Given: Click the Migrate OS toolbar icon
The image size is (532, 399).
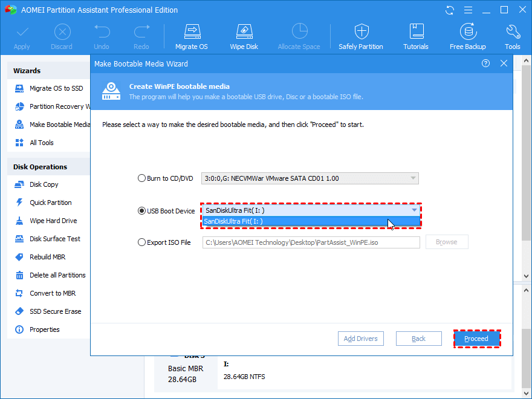Looking at the screenshot, I should pyautogui.click(x=191, y=36).
